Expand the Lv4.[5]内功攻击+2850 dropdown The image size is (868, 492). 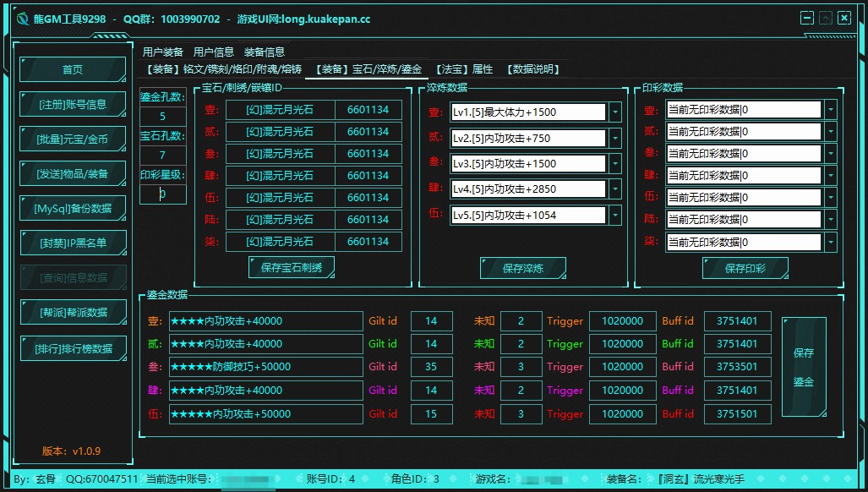[614, 189]
